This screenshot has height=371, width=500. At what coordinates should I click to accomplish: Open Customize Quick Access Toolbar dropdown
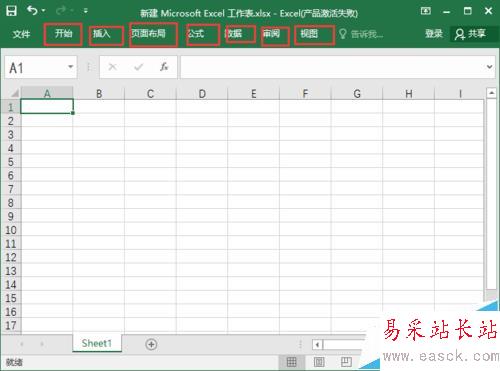[86, 11]
